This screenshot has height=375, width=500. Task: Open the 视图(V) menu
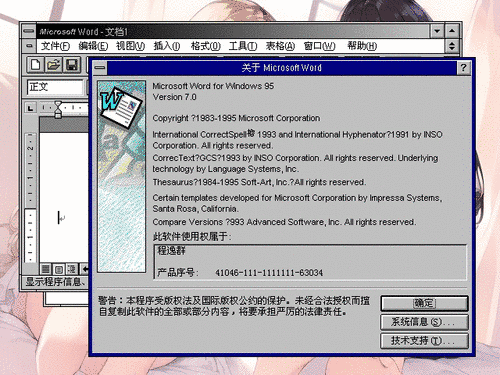(130, 46)
